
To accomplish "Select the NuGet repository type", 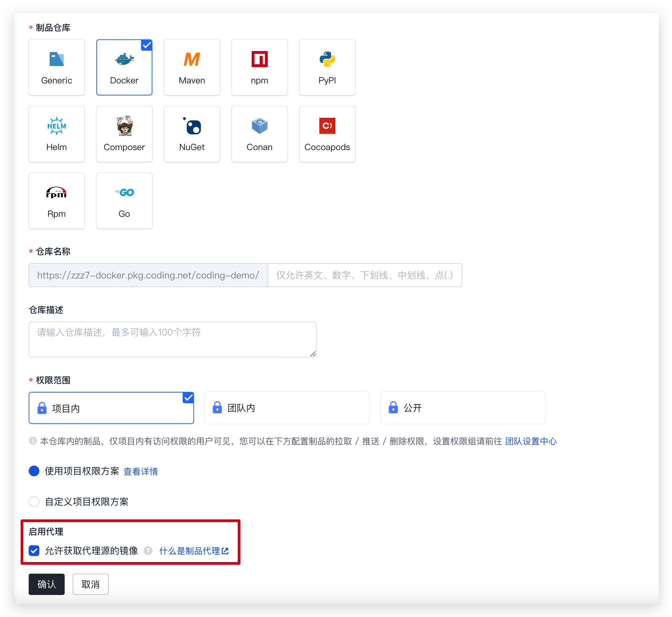I will 192,134.
